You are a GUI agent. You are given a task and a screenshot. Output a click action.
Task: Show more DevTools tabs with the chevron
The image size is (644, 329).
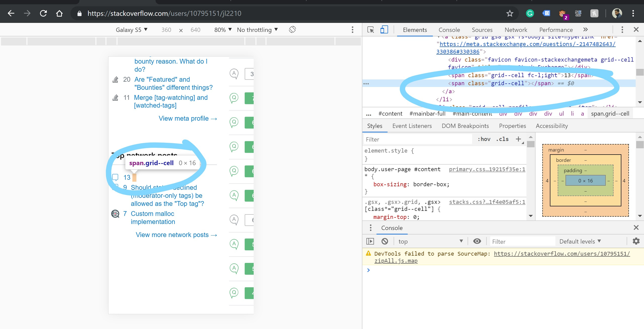tap(585, 30)
